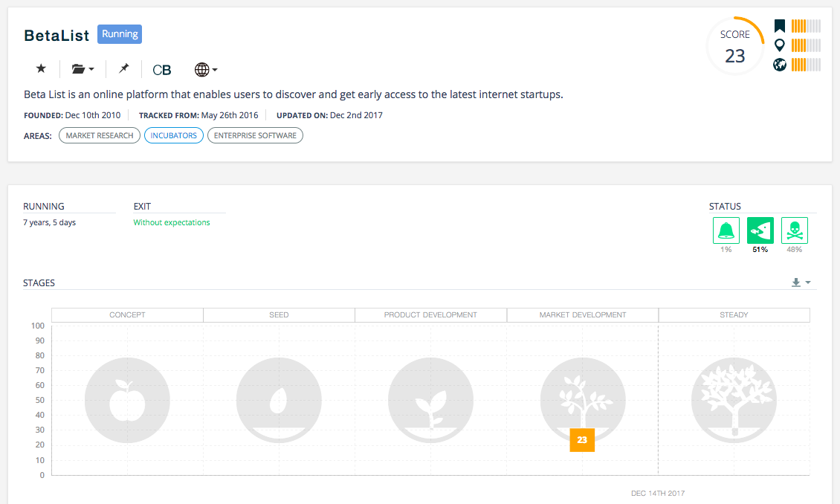Viewport: 840px width, 504px height.
Task: Select the Seed stage header
Action: pyautogui.click(x=279, y=315)
